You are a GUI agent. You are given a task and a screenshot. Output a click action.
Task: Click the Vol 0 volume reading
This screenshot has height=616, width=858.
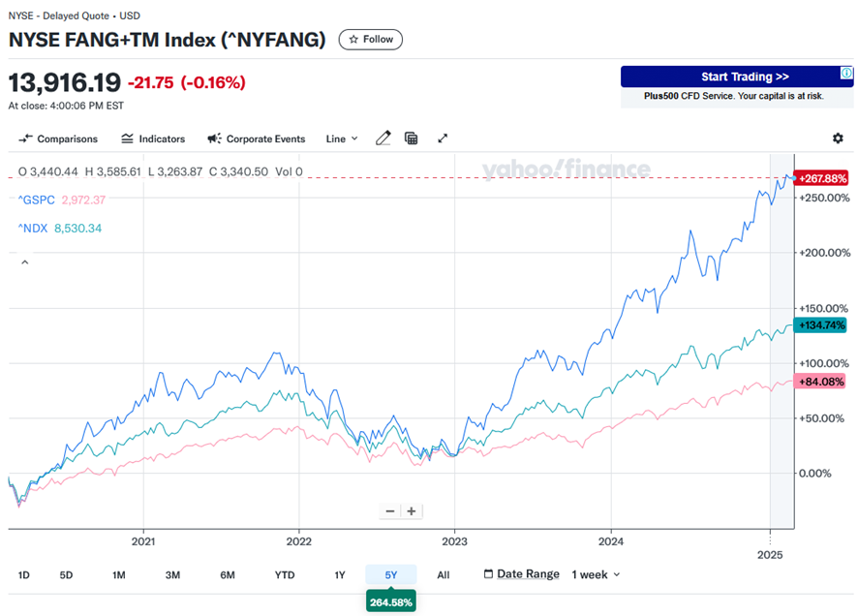click(x=289, y=171)
